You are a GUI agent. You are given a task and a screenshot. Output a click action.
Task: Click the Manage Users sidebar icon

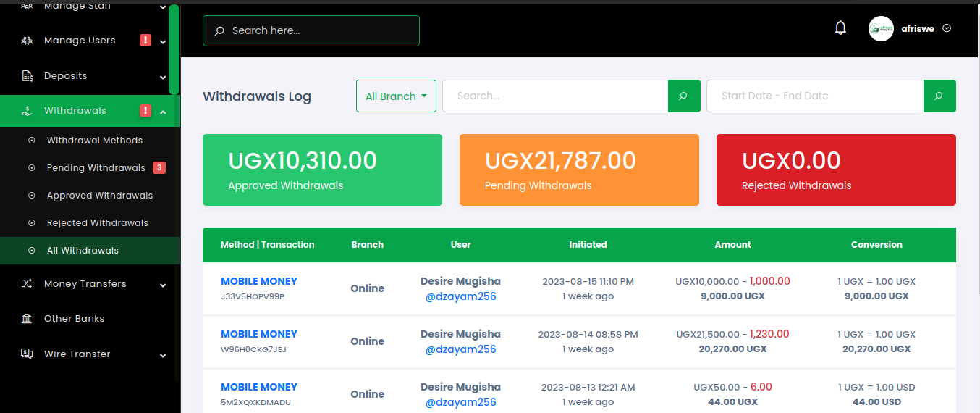(27, 41)
